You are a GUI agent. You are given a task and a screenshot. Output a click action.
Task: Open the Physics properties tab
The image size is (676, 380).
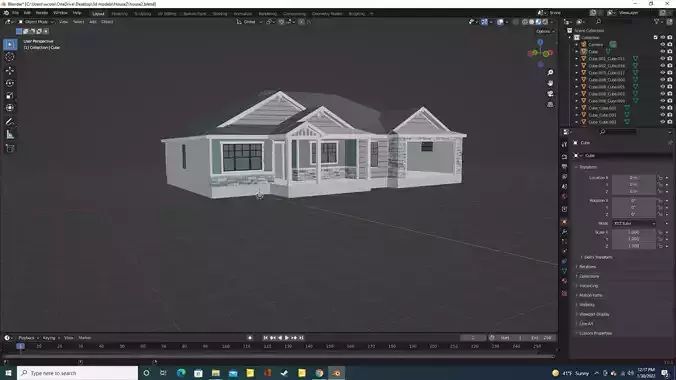[x=564, y=251]
